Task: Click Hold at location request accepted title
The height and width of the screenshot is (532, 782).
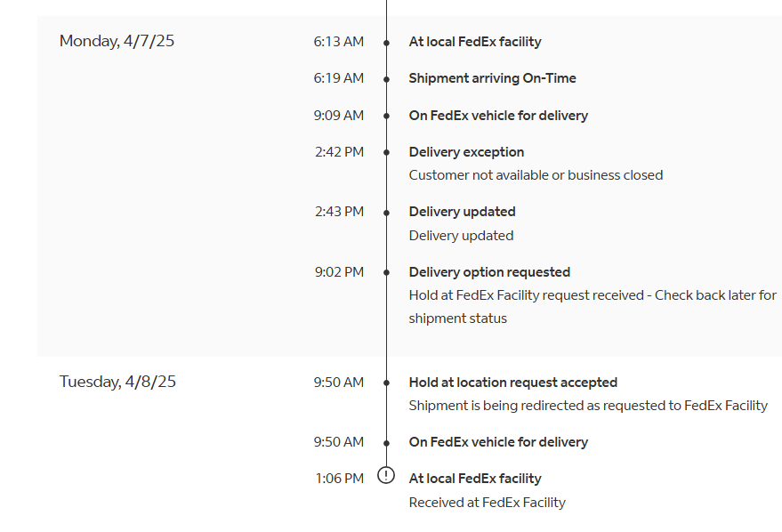Action: [x=512, y=383]
